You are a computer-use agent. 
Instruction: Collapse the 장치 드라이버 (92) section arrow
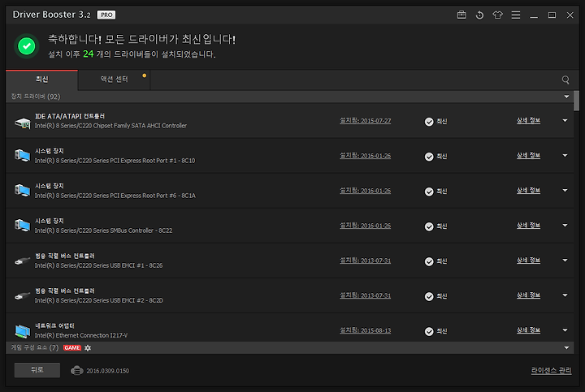tap(567, 97)
